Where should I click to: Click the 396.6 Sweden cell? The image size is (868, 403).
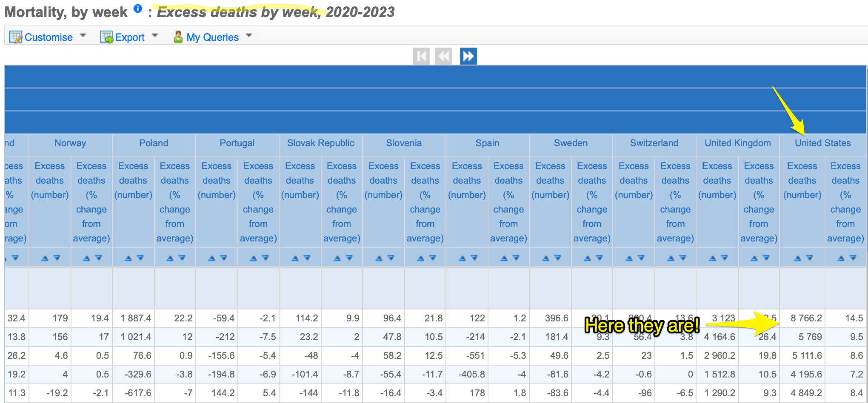[551, 318]
